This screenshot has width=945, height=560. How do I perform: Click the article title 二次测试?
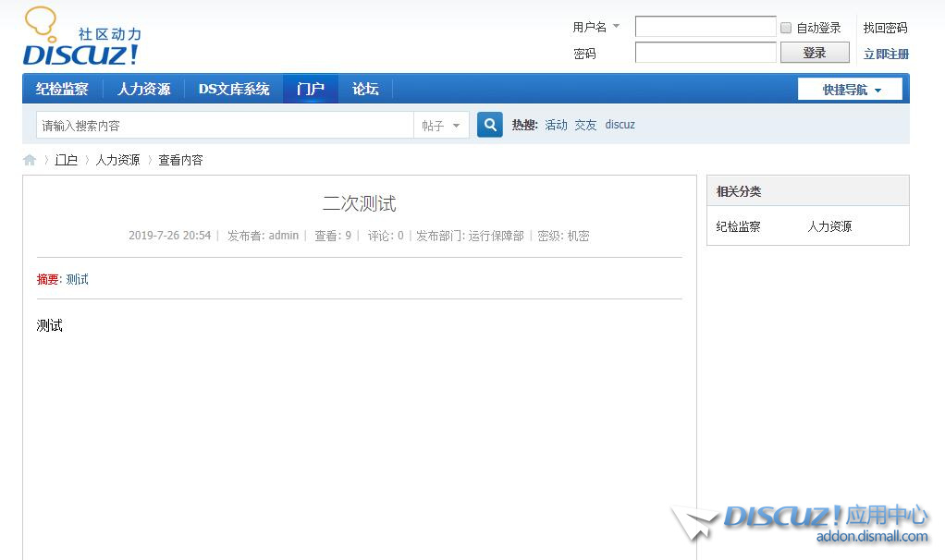point(359,203)
